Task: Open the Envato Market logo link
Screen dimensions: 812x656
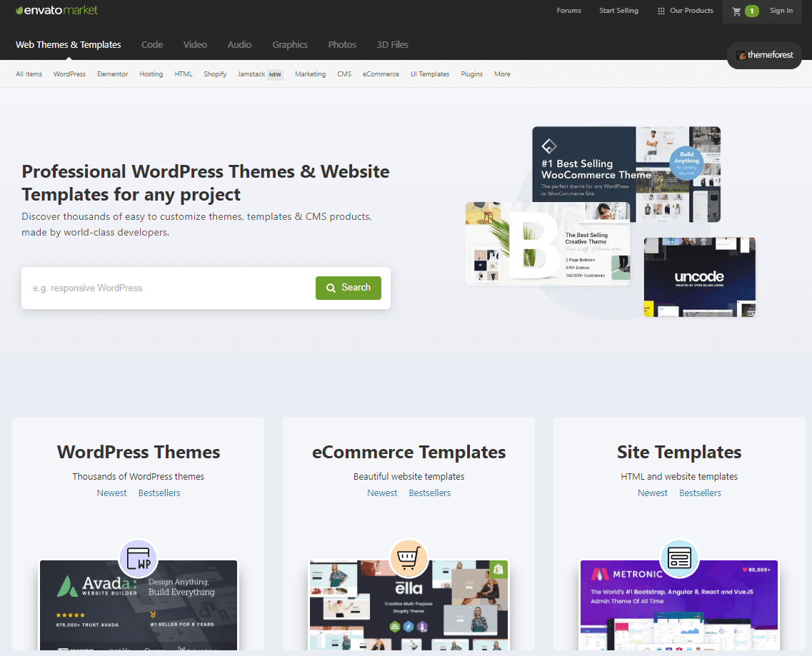Action: (57, 11)
